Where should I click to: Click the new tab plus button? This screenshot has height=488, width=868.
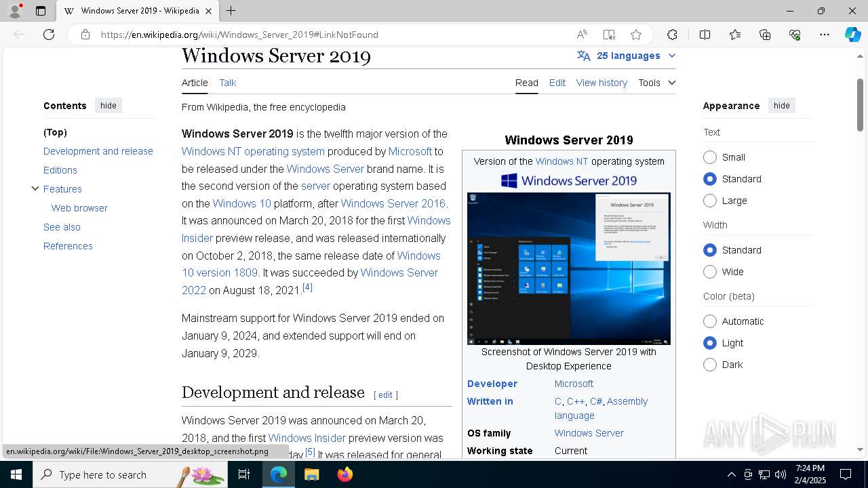pyautogui.click(x=231, y=11)
